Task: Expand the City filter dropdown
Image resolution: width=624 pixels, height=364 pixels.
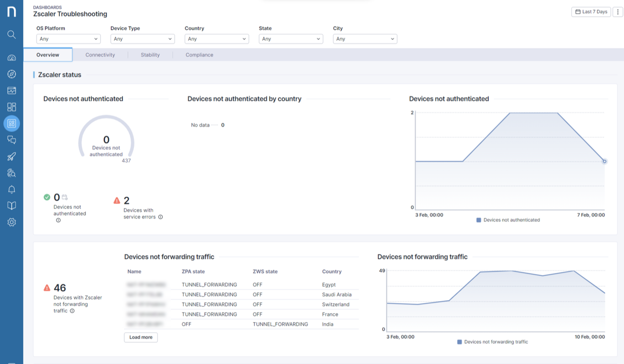Action: (x=365, y=38)
